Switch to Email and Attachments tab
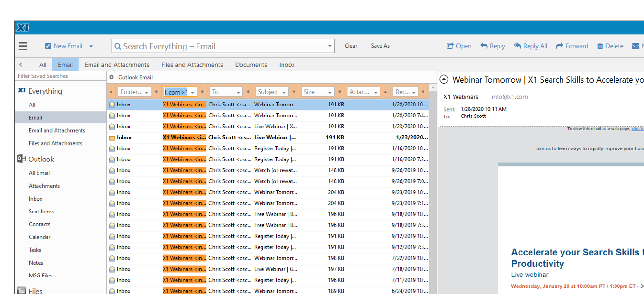The image size is (644, 294). [117, 65]
